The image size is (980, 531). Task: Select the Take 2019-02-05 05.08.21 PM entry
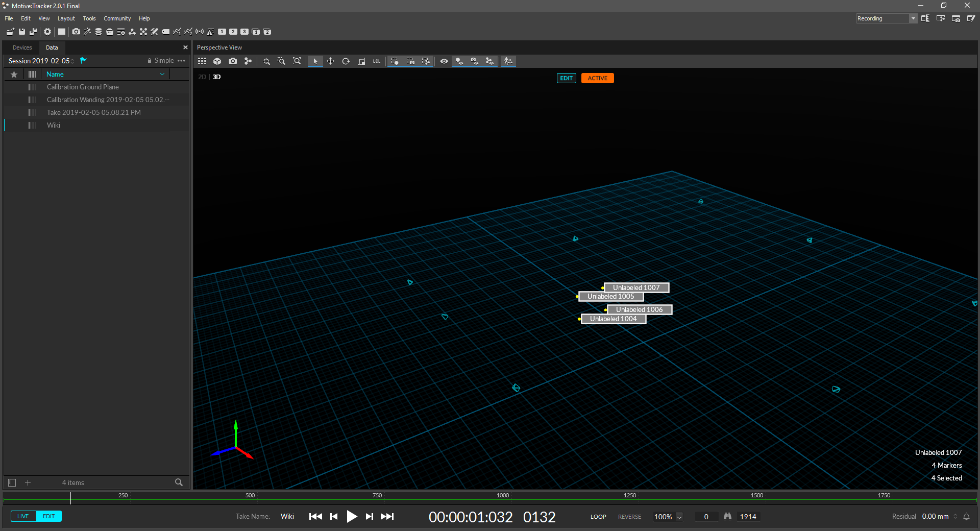click(93, 112)
